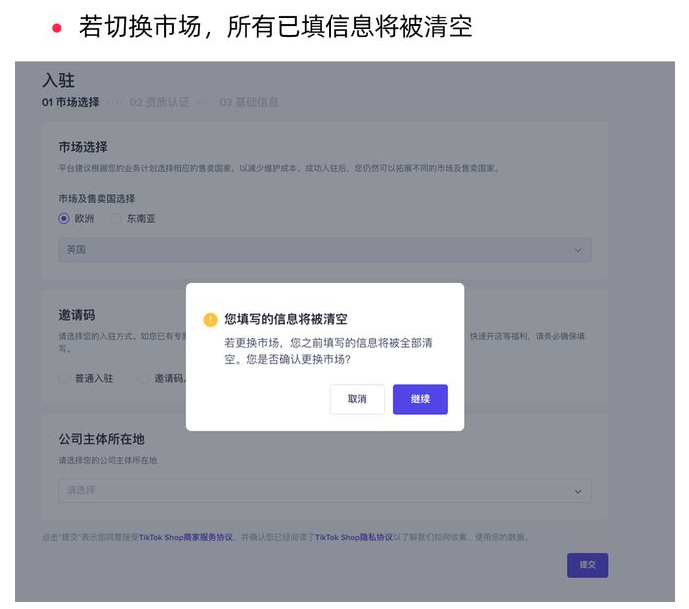Click the red bullet dot before the headline

pyautogui.click(x=56, y=28)
